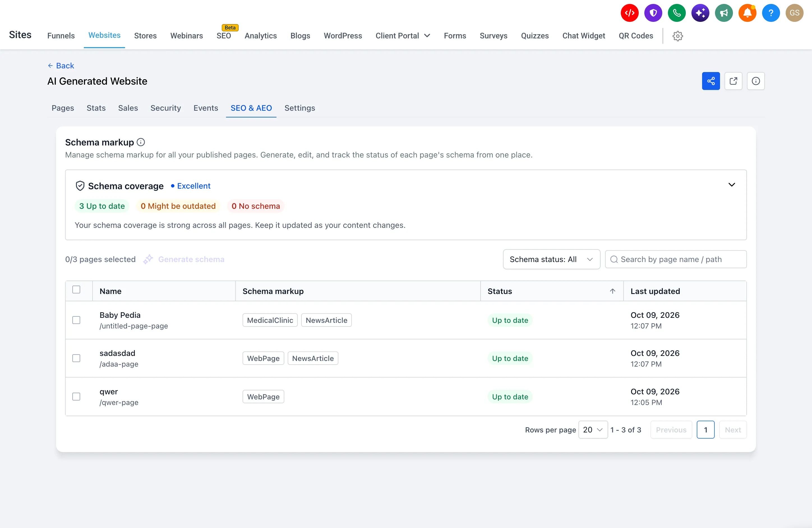812x528 pixels.
Task: Sort by Status column arrow
Action: click(612, 291)
